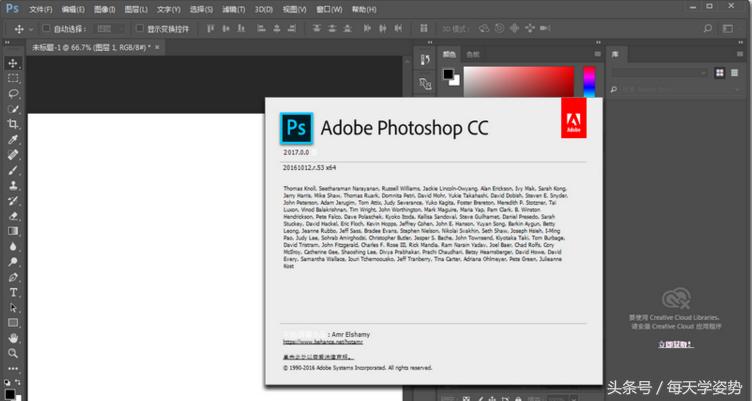Open the Behance link under Amr Elshamy
This screenshot has height=401, width=752.
tap(322, 342)
